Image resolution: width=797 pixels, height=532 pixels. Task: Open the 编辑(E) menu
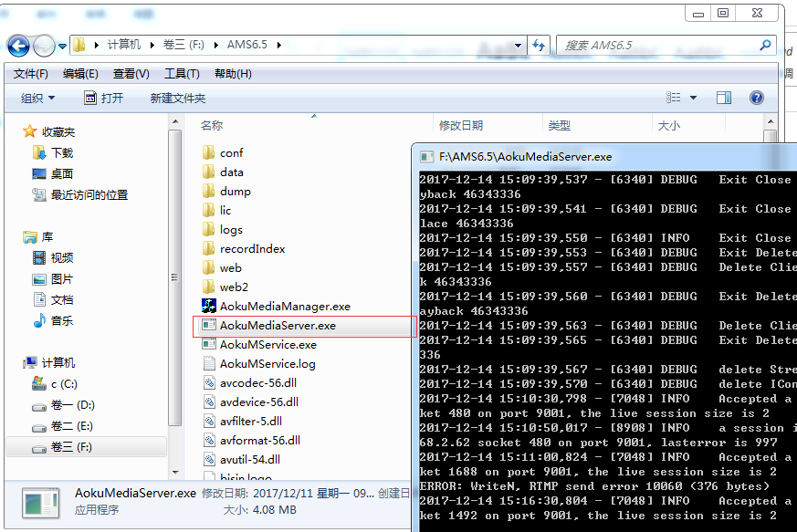click(x=80, y=74)
